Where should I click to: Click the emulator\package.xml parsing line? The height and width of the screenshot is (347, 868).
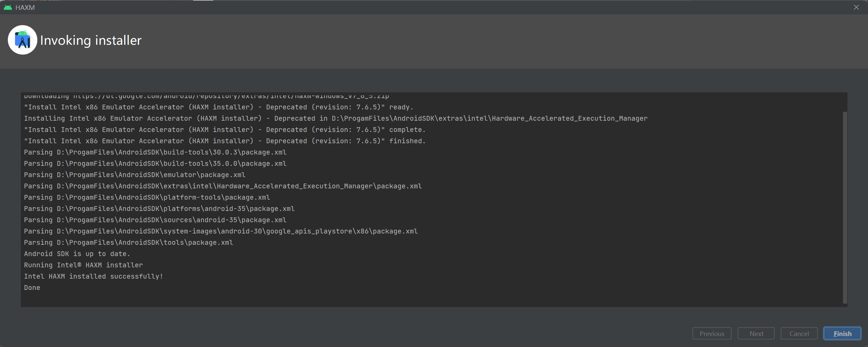(134, 175)
